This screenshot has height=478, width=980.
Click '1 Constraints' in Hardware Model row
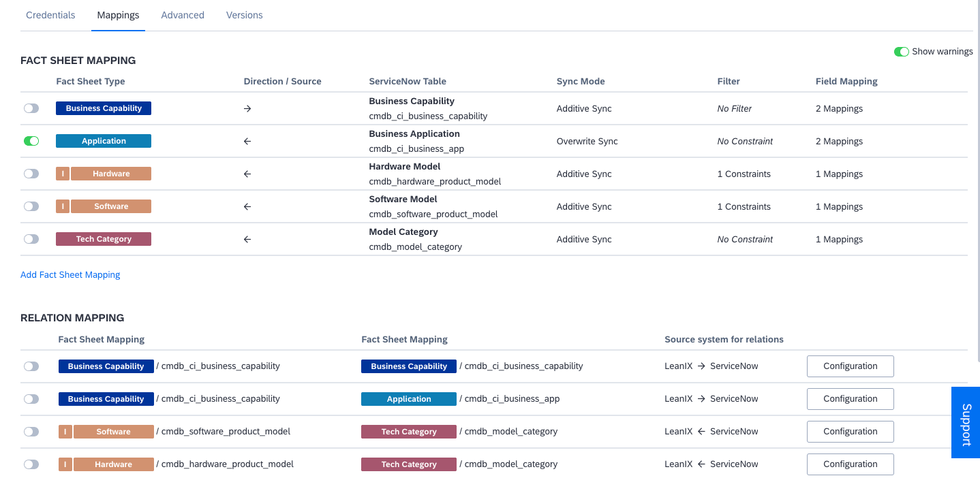[744, 174]
